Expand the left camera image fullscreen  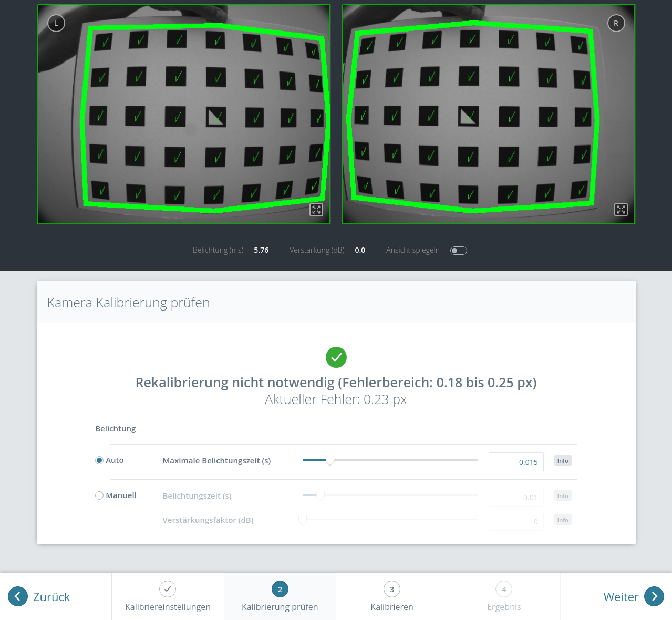(316, 210)
